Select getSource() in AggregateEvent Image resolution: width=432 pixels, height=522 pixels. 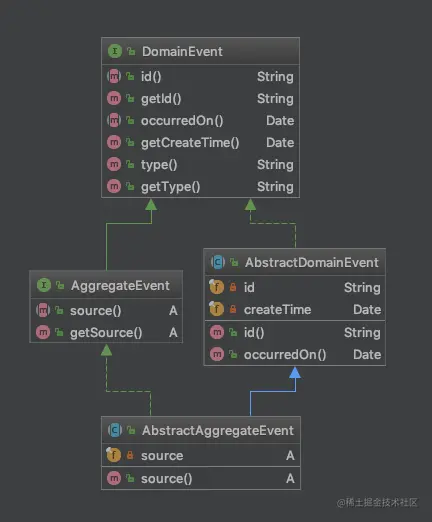pos(106,332)
